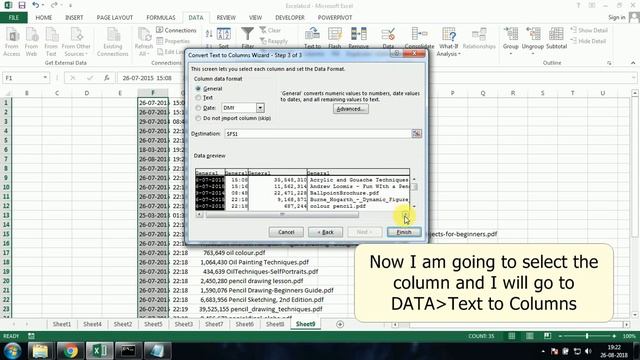The height and width of the screenshot is (360, 640).
Task: Switch to Page Layout view in status bar
Action: pos(529,336)
